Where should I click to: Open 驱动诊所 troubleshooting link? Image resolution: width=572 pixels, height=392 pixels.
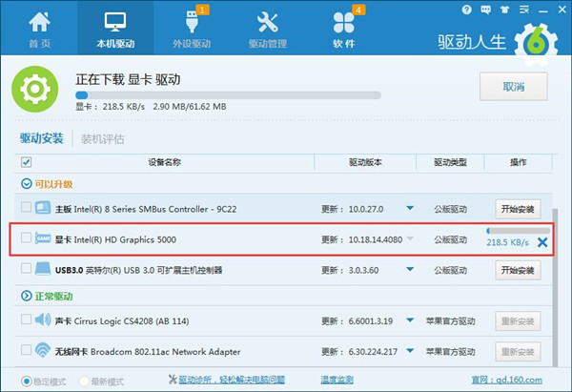232,380
